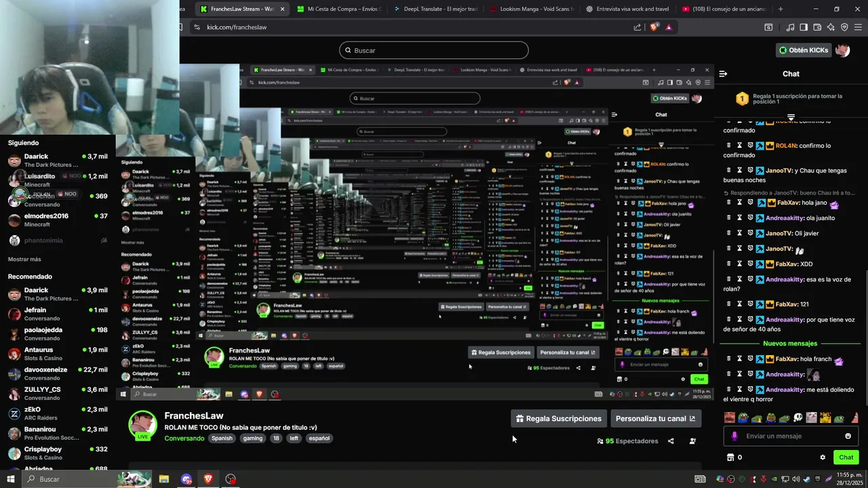
Task: Open ZULLYY_CS channel in Recomendado
Action: (58, 393)
